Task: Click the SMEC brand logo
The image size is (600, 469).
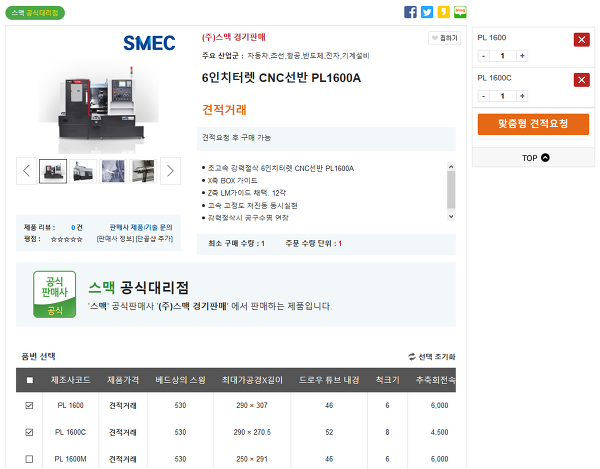Action: [x=149, y=43]
